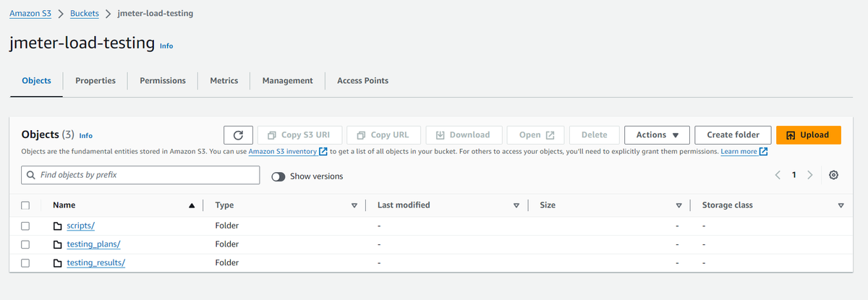Click Info link beside bucket title
Image resolution: width=868 pixels, height=300 pixels.
click(x=166, y=46)
